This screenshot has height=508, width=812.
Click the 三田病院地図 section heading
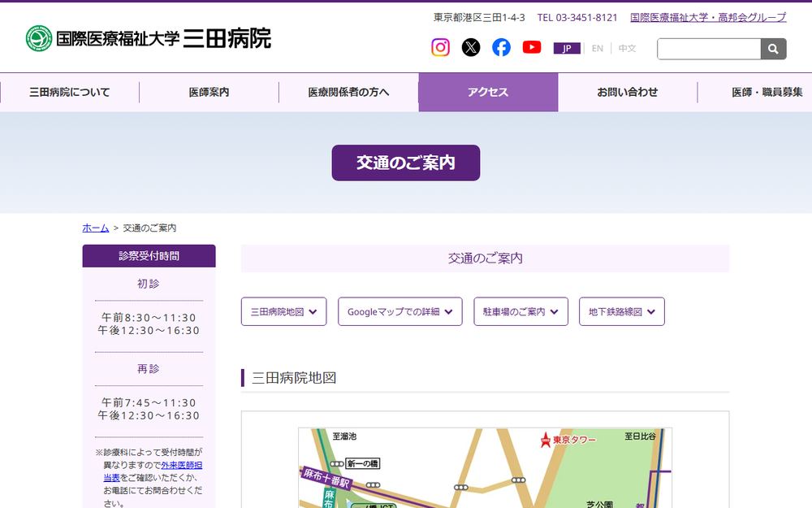(x=294, y=378)
